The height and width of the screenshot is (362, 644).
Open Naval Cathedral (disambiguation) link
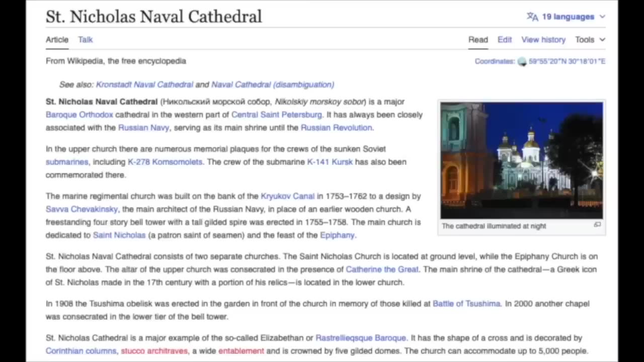[273, 84]
